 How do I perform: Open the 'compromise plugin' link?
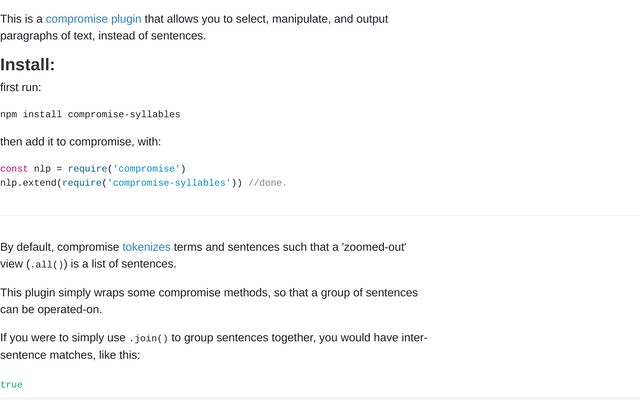coord(93,19)
